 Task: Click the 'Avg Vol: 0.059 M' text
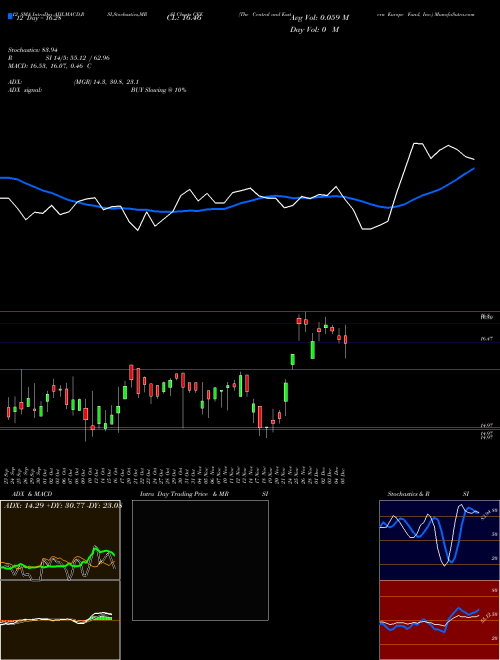click(319, 18)
